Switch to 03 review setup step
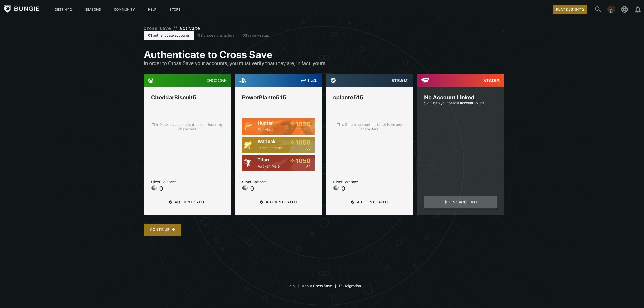 click(256, 35)
